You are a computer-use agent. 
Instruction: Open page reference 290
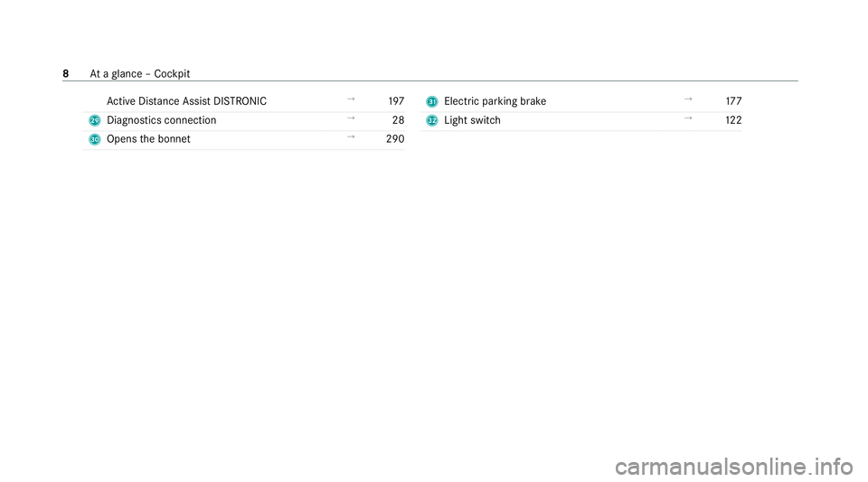[395, 139]
